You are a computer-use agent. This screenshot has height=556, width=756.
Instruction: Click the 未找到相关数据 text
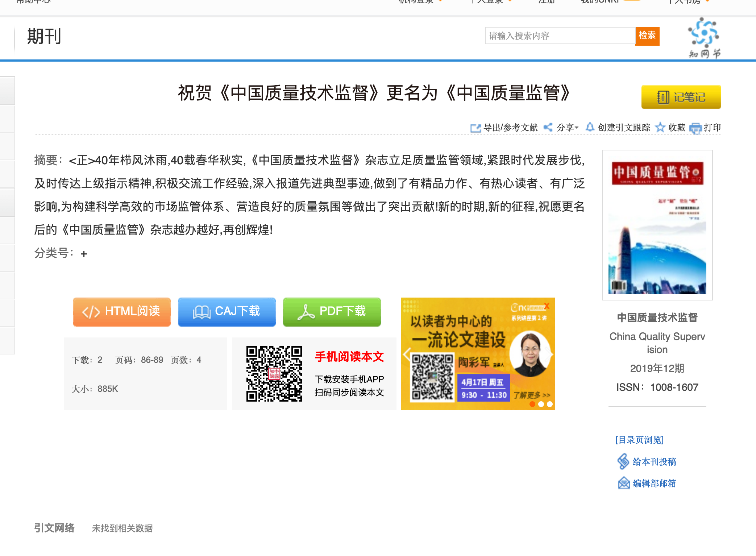pyautogui.click(x=122, y=528)
